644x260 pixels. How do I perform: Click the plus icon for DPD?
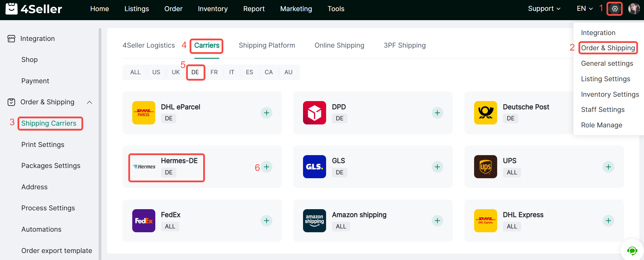click(x=437, y=113)
